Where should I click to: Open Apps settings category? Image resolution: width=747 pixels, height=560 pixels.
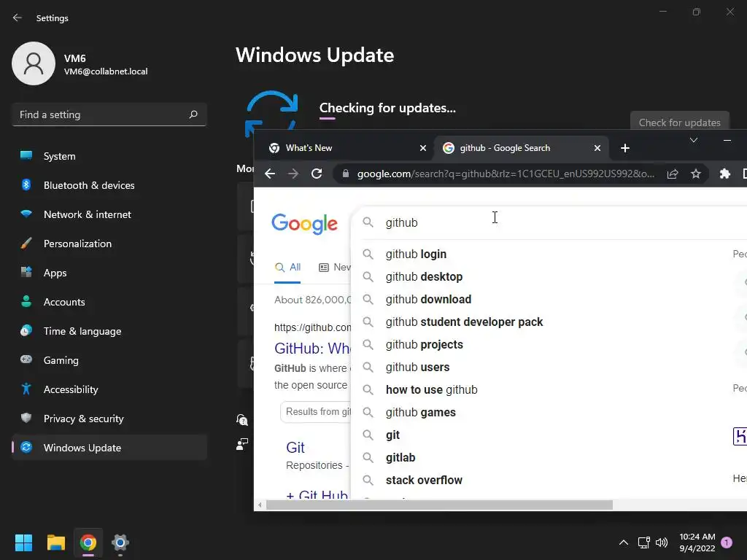coord(109,273)
